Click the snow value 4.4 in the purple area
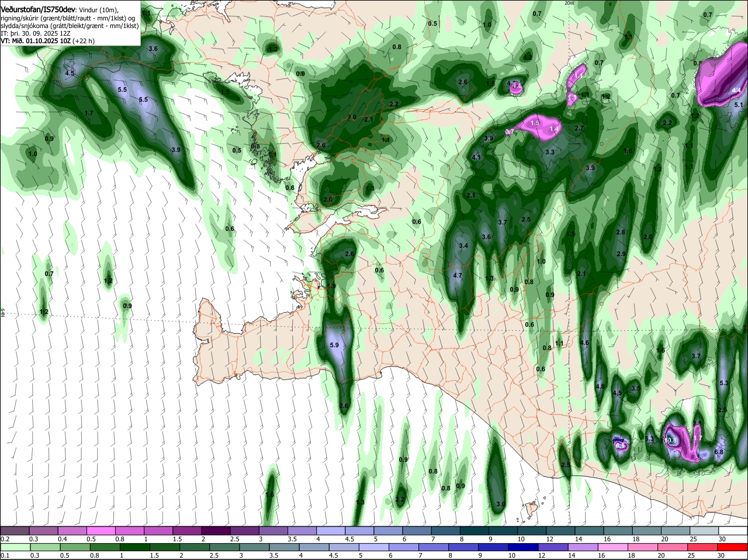Image resolution: width=748 pixels, height=560 pixels. [x=736, y=91]
